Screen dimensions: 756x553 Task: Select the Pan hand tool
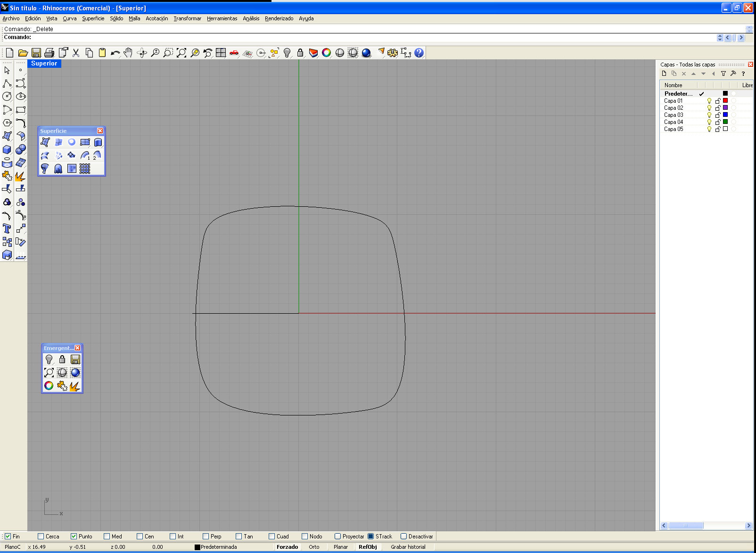(x=128, y=53)
